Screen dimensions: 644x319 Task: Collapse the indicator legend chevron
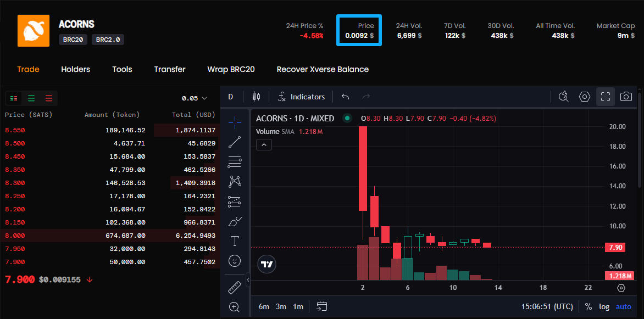pos(264,144)
